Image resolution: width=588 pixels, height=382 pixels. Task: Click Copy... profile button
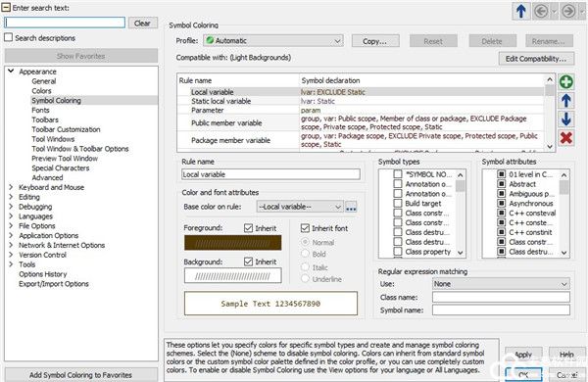pos(375,41)
